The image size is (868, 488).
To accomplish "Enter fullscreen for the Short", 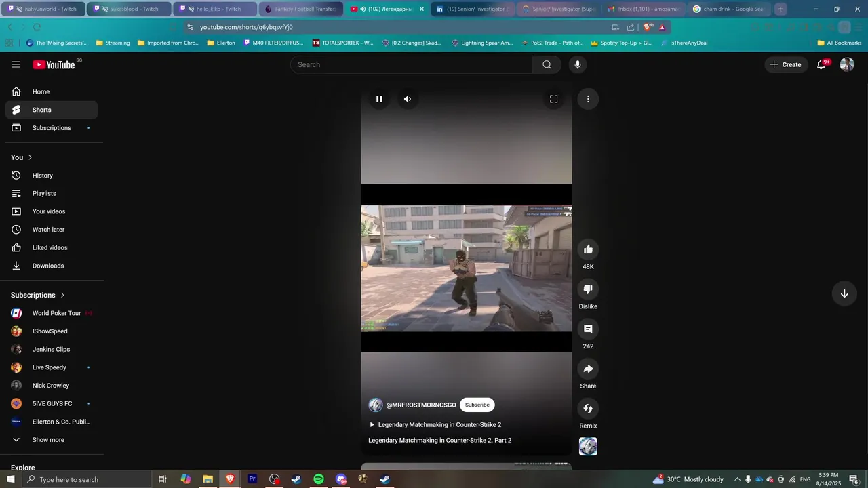I will (x=553, y=99).
